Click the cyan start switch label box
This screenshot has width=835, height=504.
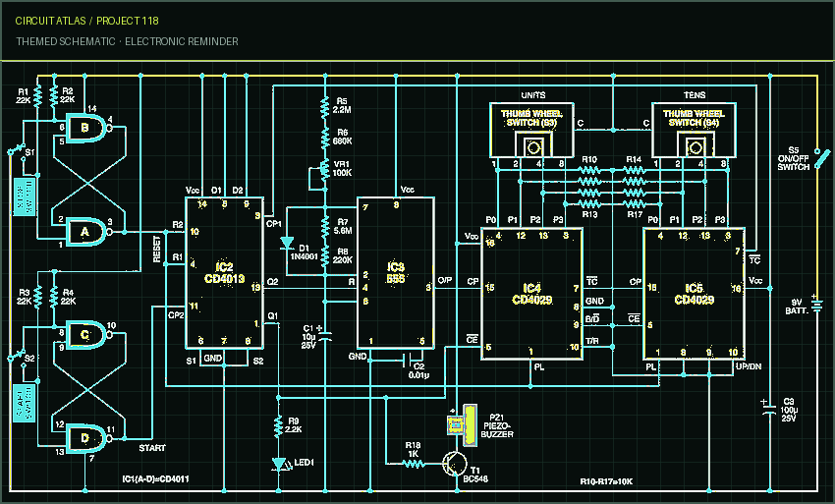24,402
